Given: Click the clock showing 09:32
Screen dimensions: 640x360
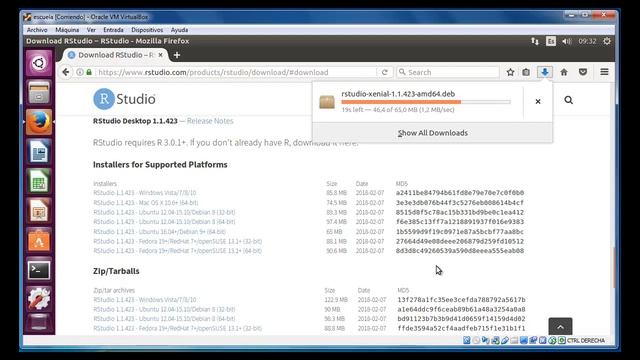Looking at the screenshot, I should (x=587, y=41).
